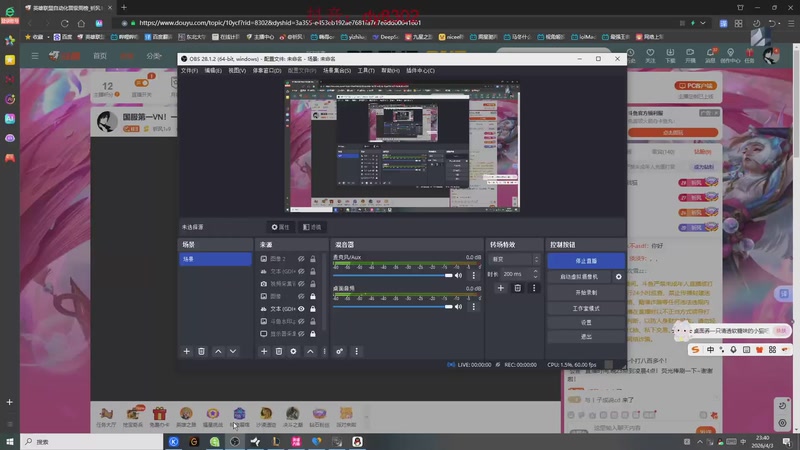Toggle lock on the visible 文本 (GDI+) source
The image size is (800, 450).
click(x=313, y=309)
